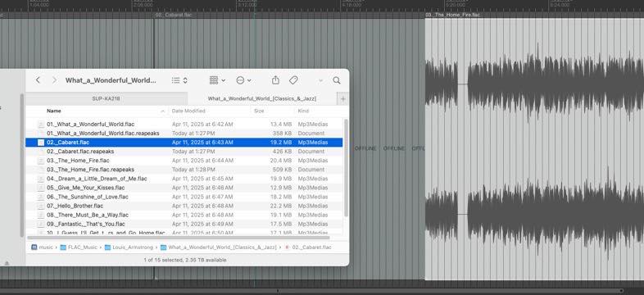Image resolution: width=644 pixels, height=295 pixels.
Task: Click 02._Cabaret.flac in the path bar
Action: (307, 247)
